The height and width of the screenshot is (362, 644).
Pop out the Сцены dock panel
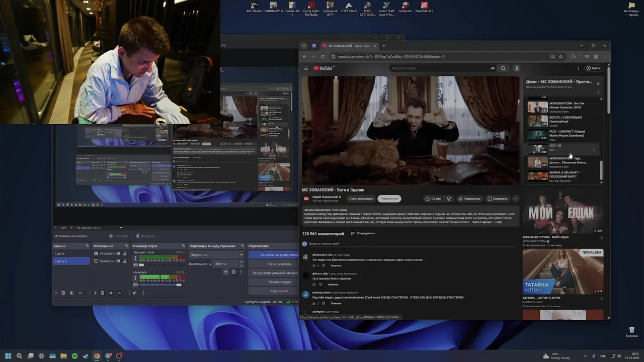pyautogui.click(x=87, y=246)
